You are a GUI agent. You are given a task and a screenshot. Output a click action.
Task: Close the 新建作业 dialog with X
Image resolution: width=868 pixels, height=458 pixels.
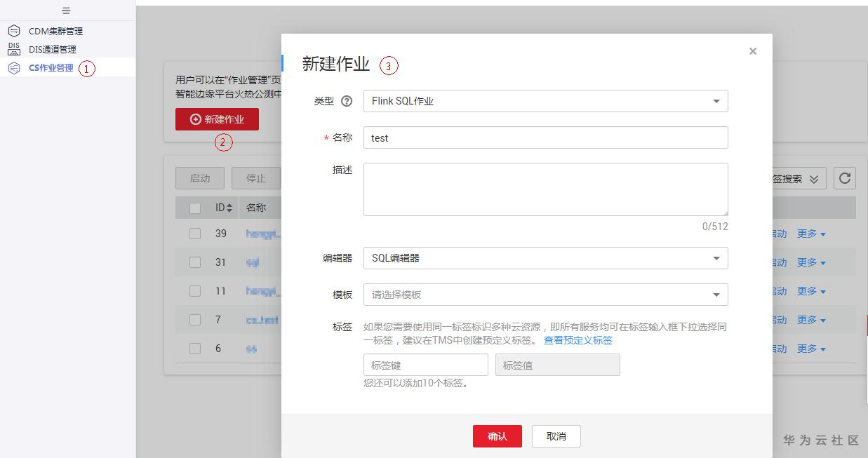tap(753, 51)
